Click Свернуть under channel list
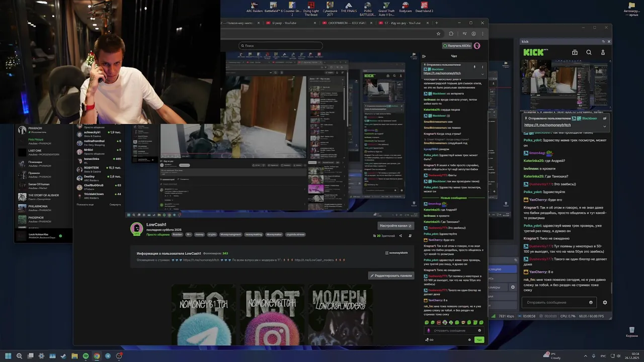 (115, 205)
